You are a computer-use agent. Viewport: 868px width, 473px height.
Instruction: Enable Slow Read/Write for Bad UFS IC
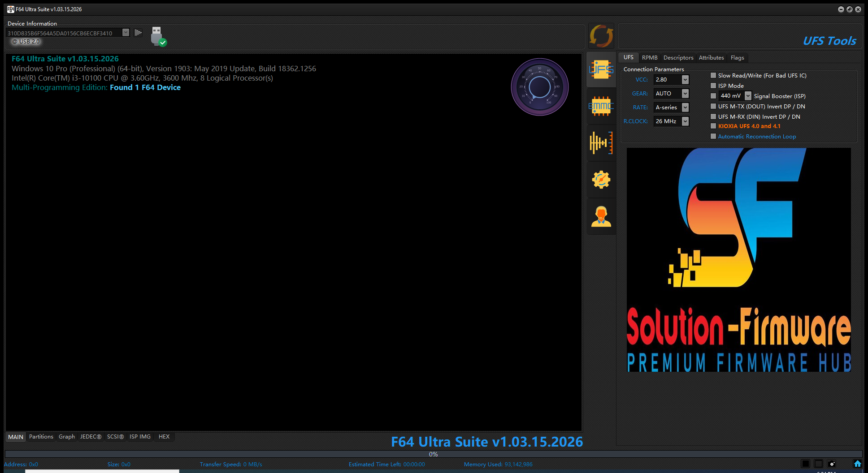(x=713, y=75)
